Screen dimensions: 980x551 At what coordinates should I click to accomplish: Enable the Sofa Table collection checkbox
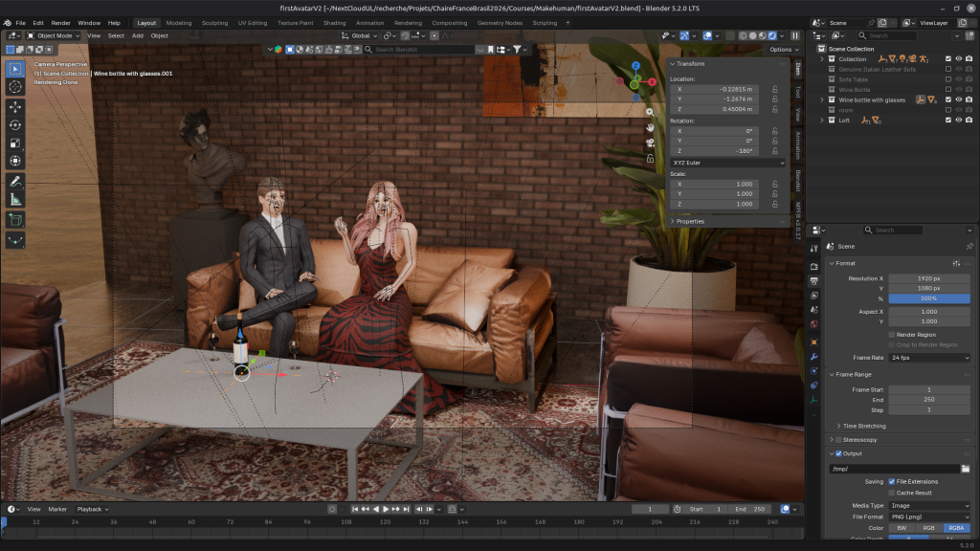948,79
